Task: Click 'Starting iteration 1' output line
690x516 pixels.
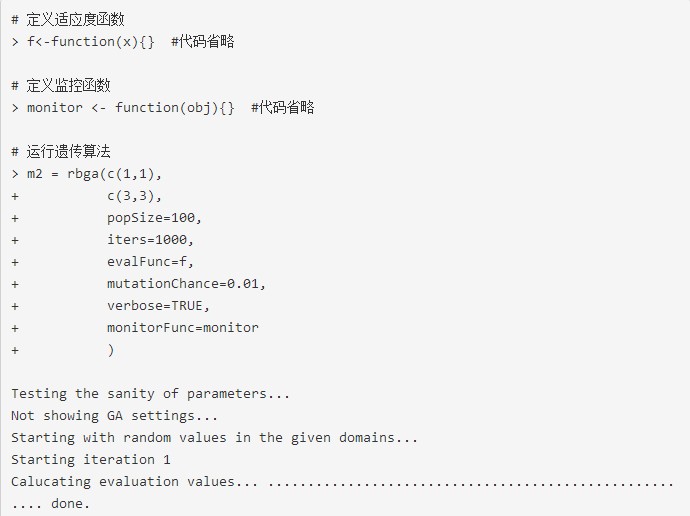Action: (91, 460)
